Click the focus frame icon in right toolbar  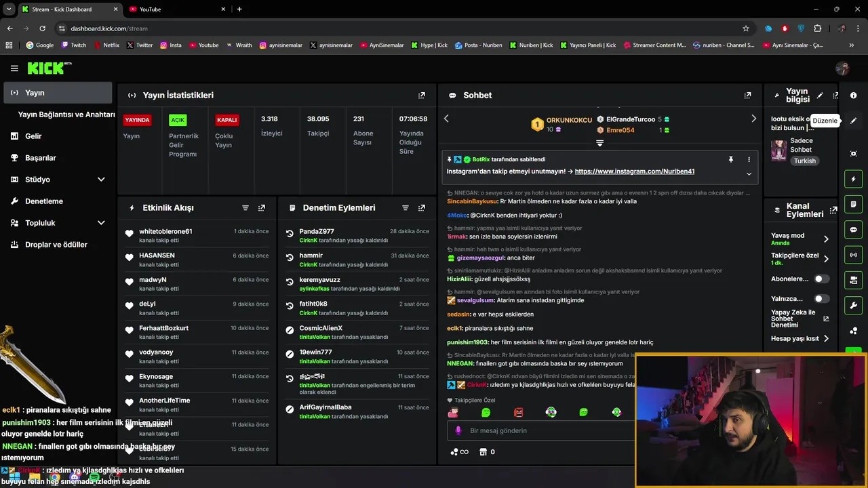[854, 154]
